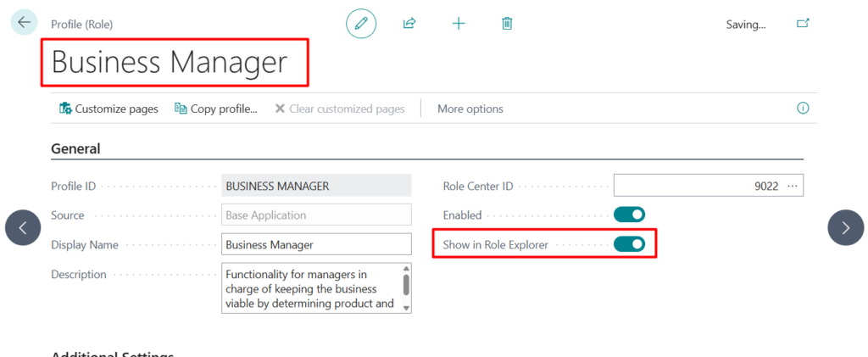Viewport: 868px width, 357px height.
Task: Go to the previous record arrow
Action: tap(23, 227)
